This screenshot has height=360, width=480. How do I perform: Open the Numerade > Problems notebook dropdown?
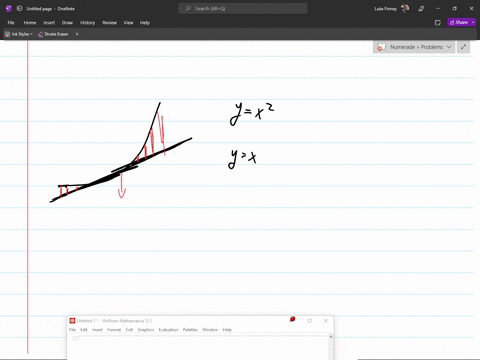point(414,47)
